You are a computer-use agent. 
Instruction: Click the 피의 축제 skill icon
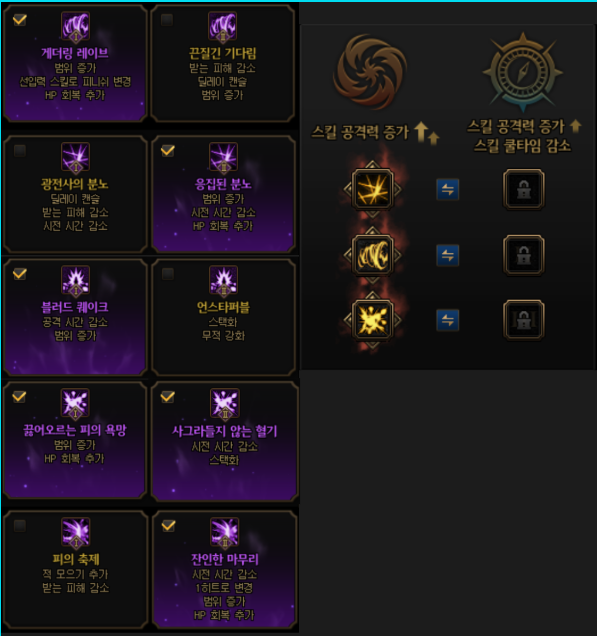pyautogui.click(x=75, y=532)
